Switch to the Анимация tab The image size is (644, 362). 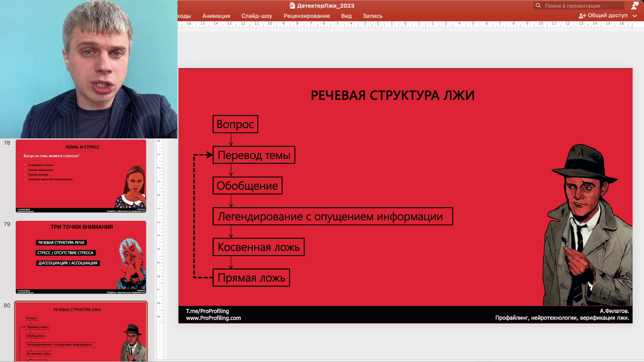click(216, 16)
